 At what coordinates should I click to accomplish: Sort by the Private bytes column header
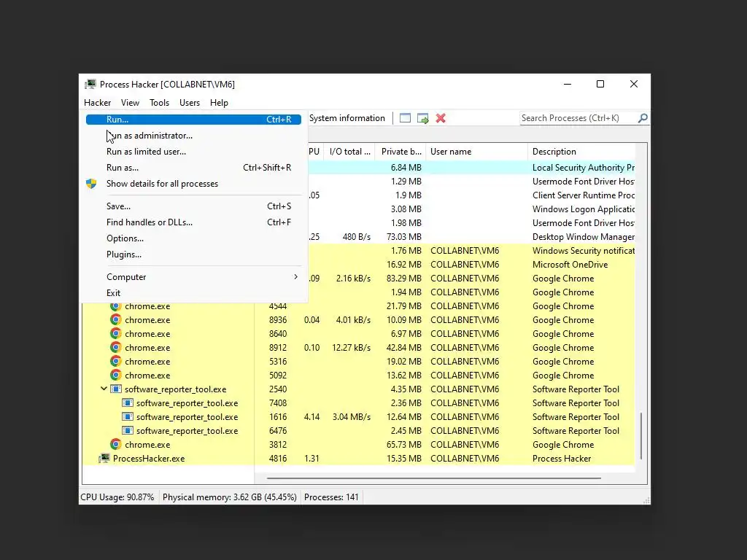coord(400,152)
